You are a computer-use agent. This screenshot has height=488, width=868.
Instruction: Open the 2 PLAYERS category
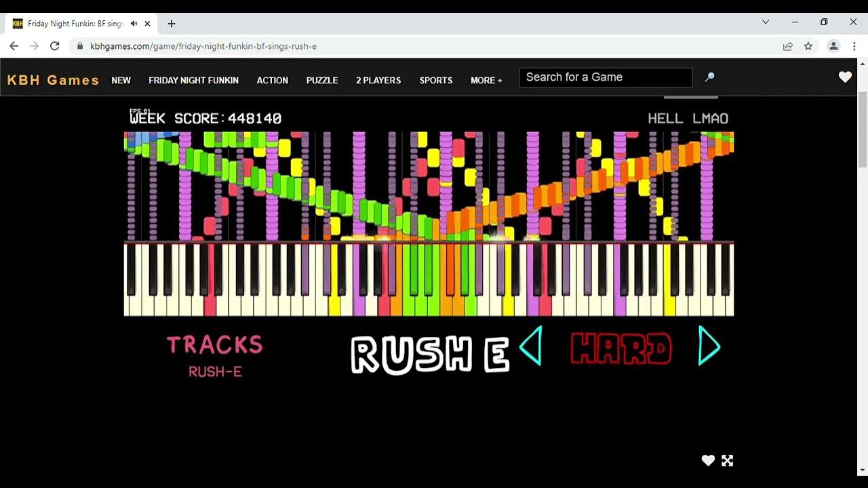378,80
